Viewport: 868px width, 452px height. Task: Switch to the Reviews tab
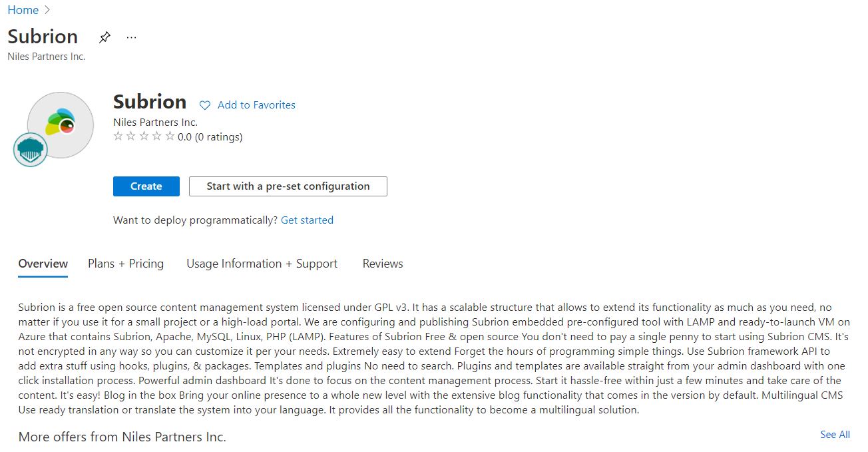tap(383, 264)
